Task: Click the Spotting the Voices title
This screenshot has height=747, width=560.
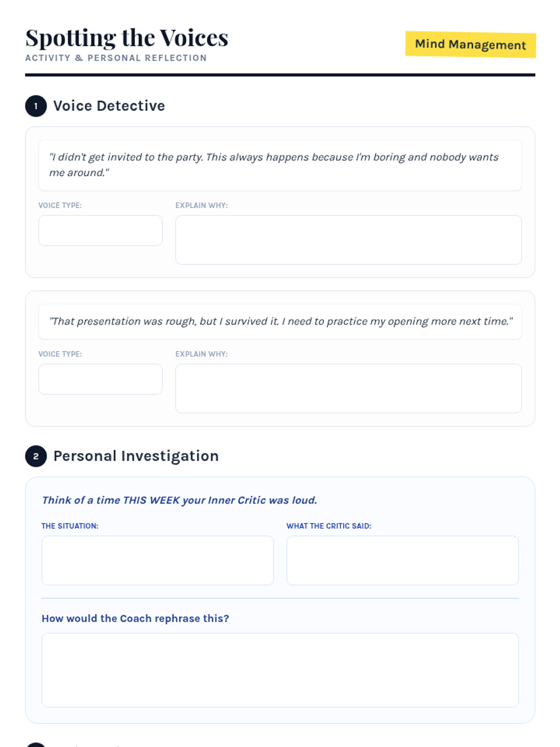Action: 127,38
